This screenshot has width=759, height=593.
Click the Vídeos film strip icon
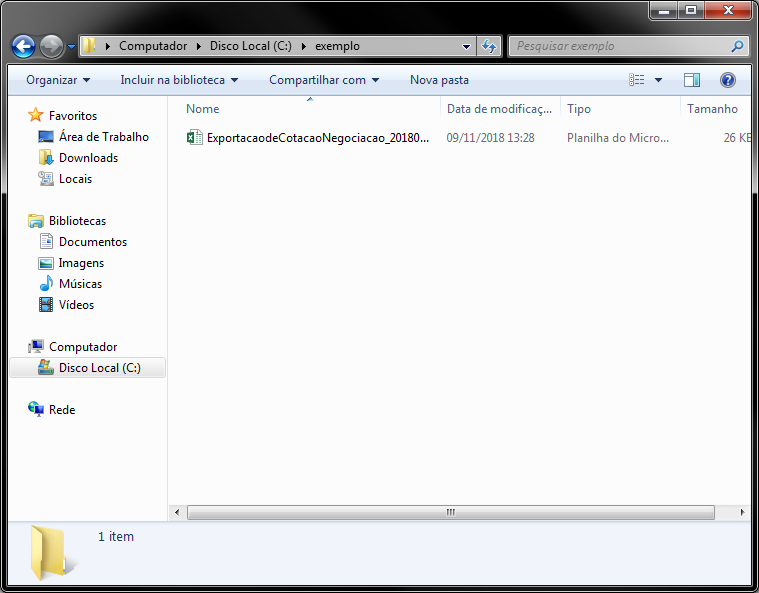(46, 304)
